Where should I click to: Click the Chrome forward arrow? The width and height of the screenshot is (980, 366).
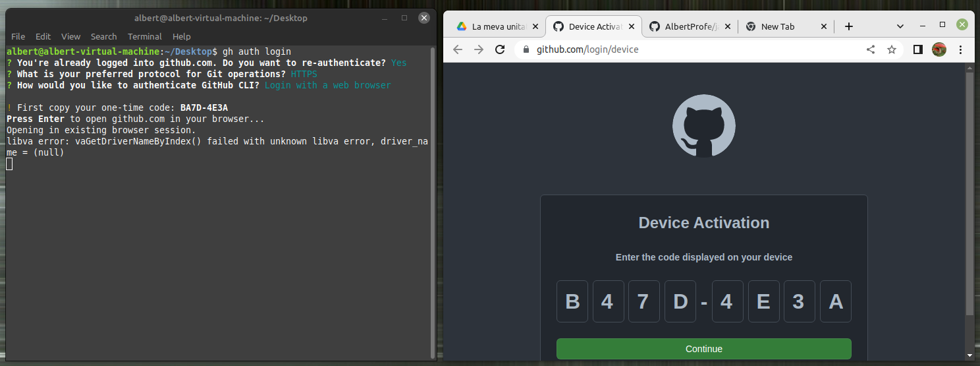click(479, 49)
